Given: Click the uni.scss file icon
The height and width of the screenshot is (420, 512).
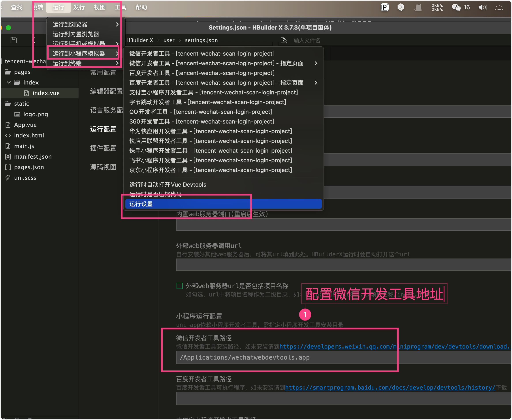Looking at the screenshot, I should point(8,178).
